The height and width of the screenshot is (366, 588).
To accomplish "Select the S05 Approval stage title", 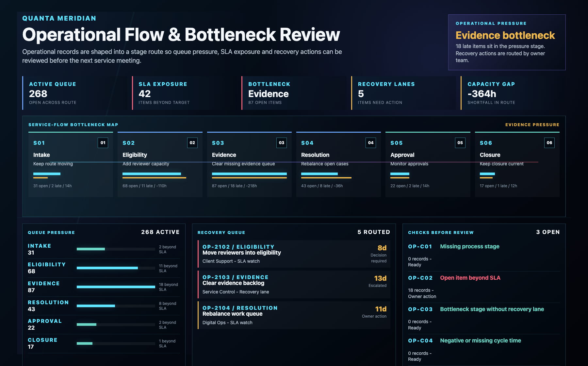I will click(402, 155).
